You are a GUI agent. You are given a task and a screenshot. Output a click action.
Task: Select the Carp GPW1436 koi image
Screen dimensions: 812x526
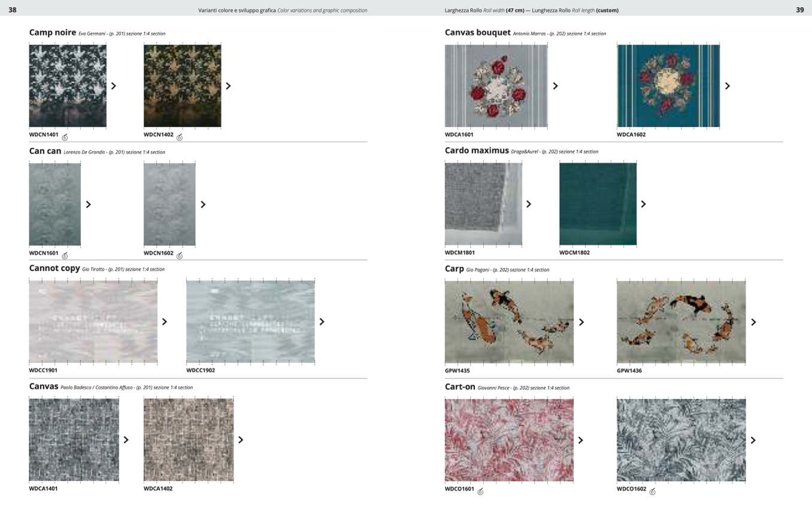(681, 322)
